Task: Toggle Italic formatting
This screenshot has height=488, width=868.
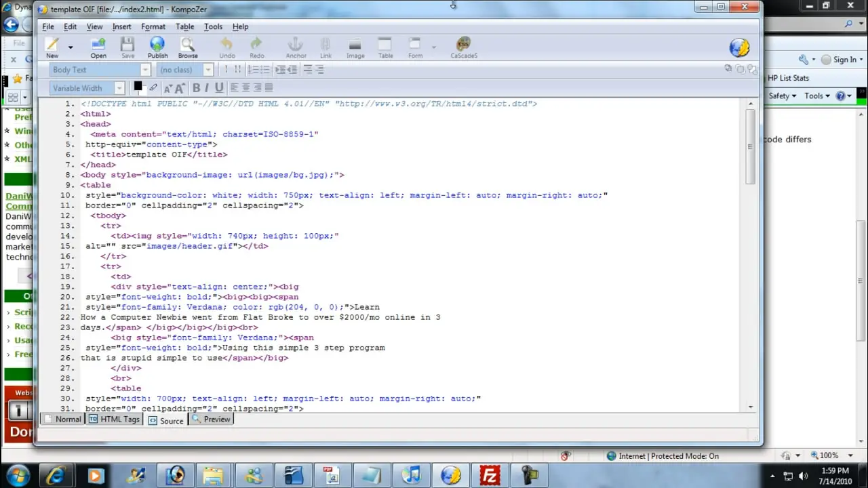Action: click(207, 88)
